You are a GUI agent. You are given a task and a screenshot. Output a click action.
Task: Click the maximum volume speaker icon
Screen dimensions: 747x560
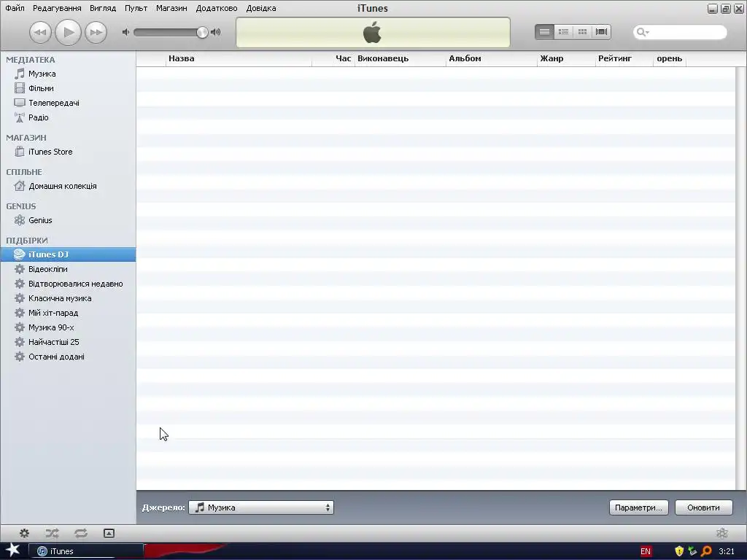216,32
